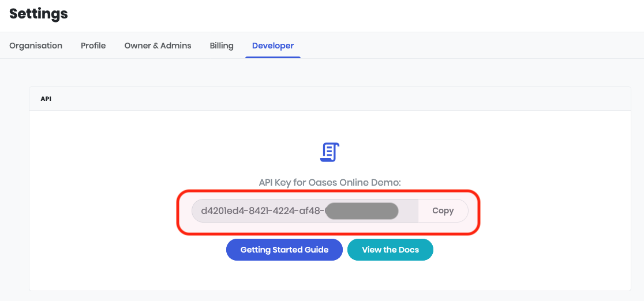Click the grey redacted part of the key
The image size is (644, 301).
coord(362,210)
